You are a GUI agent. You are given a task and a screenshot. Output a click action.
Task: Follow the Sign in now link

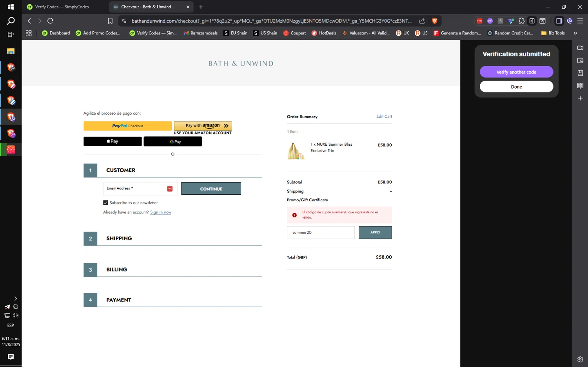pos(161,212)
